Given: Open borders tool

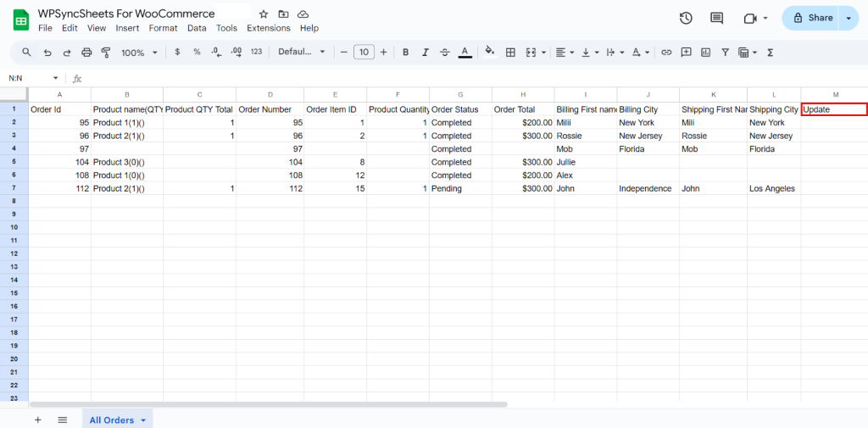Looking at the screenshot, I should click(x=510, y=52).
